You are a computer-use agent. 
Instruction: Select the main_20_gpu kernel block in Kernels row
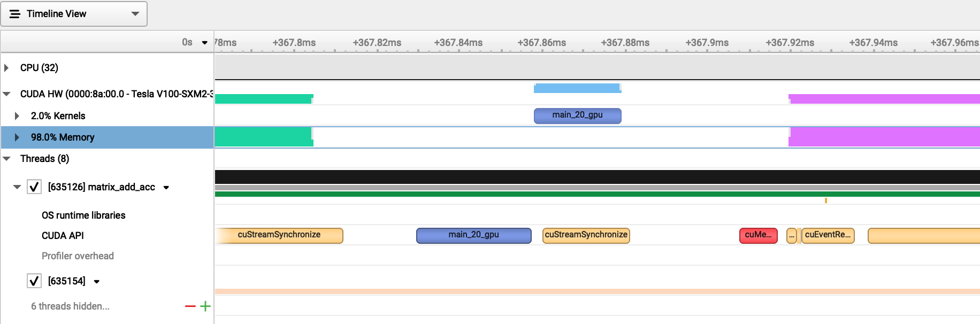(577, 115)
